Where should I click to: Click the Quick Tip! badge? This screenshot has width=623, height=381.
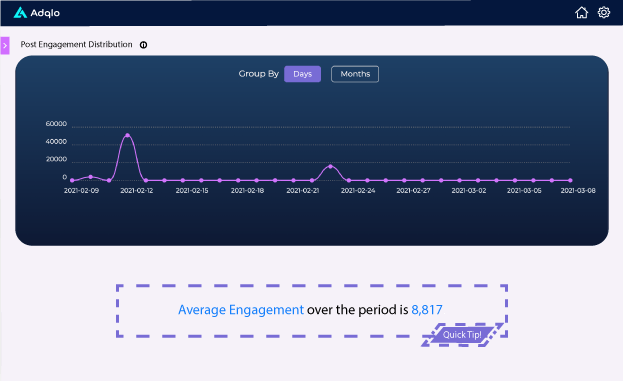click(462, 335)
